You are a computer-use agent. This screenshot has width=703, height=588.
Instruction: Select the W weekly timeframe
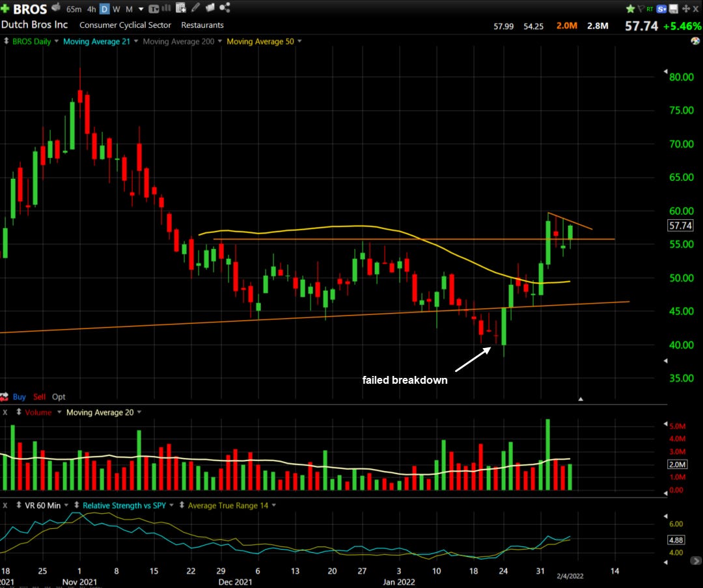[116, 9]
